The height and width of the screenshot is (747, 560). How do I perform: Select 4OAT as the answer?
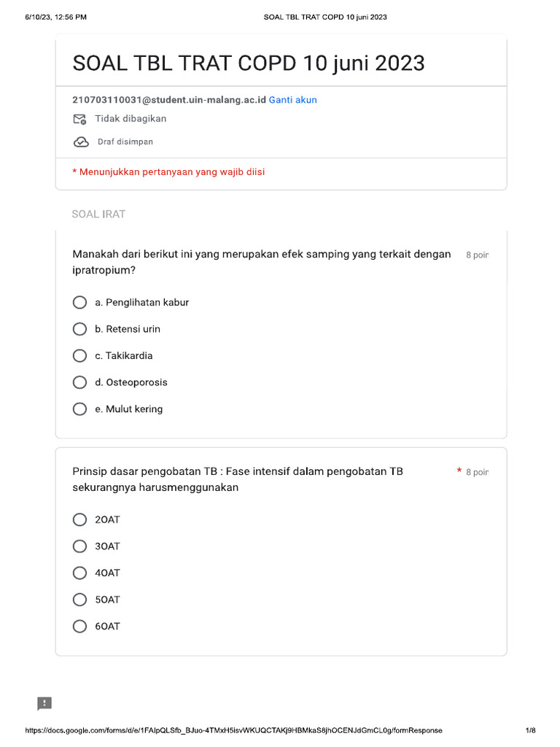click(x=80, y=573)
